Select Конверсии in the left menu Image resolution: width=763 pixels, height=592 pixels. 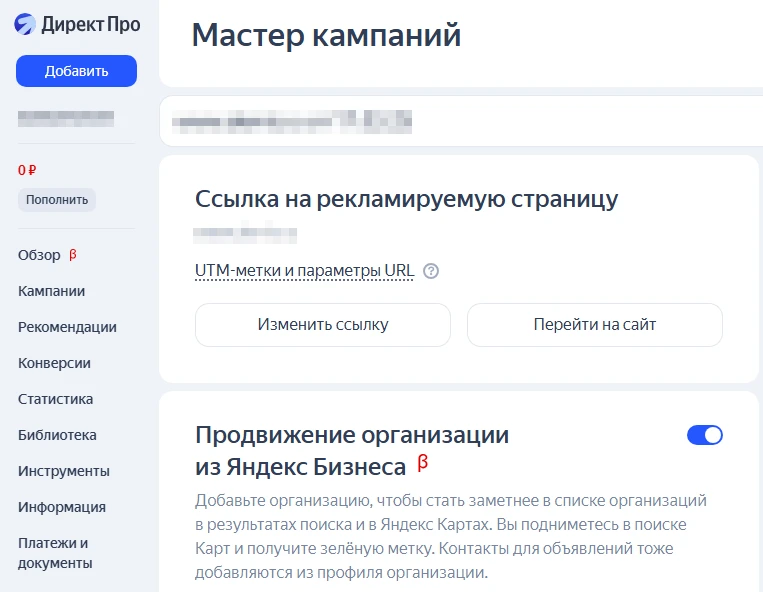54,363
